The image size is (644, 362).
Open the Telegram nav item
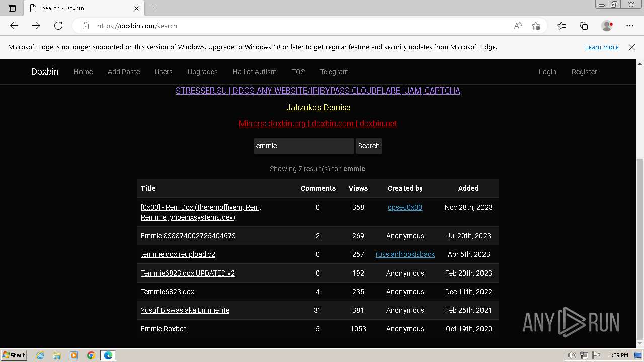pyautogui.click(x=334, y=72)
